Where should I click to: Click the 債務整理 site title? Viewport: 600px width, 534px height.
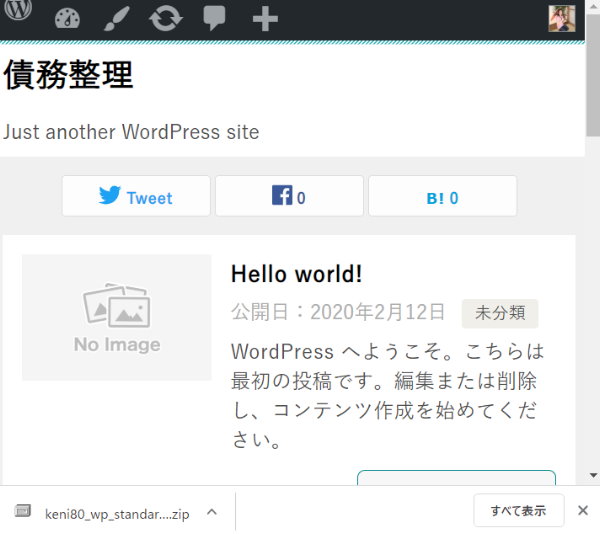[68, 75]
